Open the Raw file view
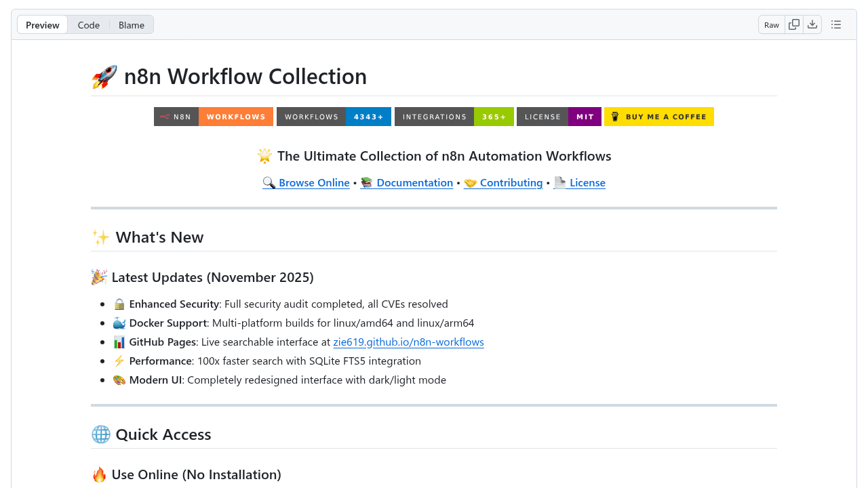Viewport: 868px width, 488px height. click(771, 24)
